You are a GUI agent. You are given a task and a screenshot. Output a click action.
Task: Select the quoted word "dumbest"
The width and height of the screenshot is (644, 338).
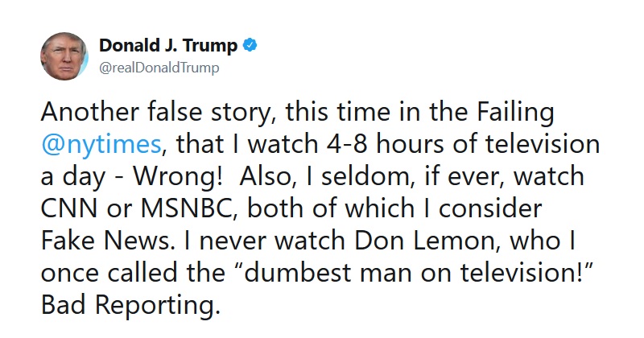(x=292, y=272)
